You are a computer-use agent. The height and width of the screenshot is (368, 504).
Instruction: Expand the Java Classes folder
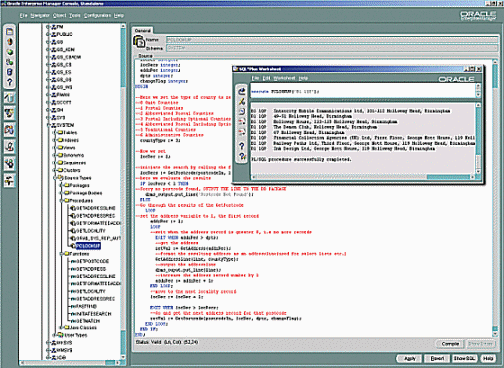[x=61, y=328]
